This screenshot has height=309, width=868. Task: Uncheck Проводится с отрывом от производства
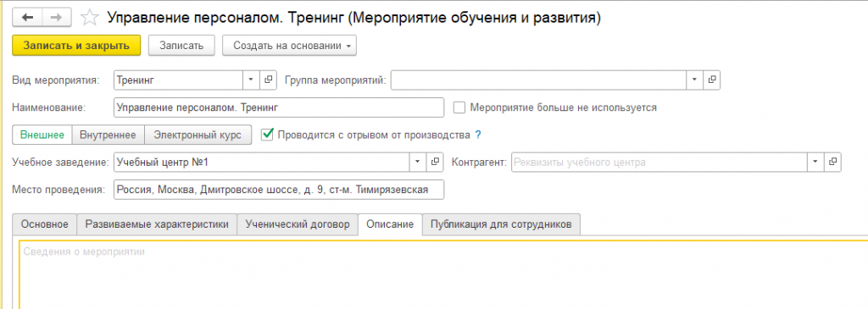(268, 135)
